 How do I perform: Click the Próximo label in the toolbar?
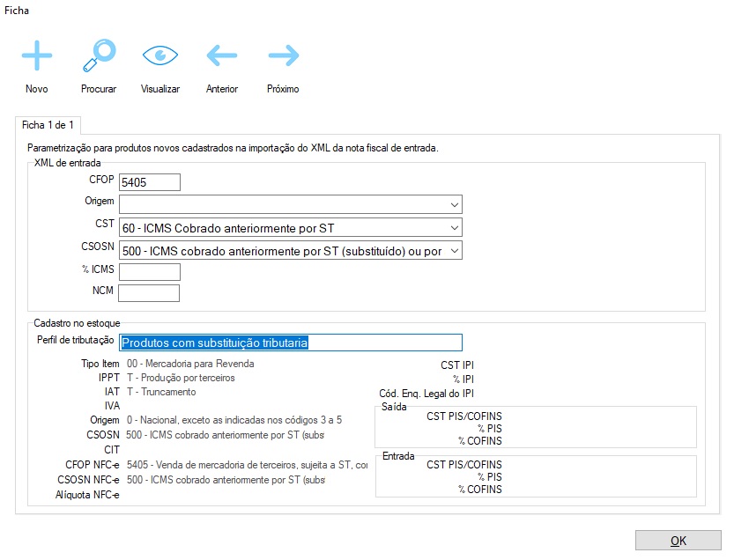[283, 89]
